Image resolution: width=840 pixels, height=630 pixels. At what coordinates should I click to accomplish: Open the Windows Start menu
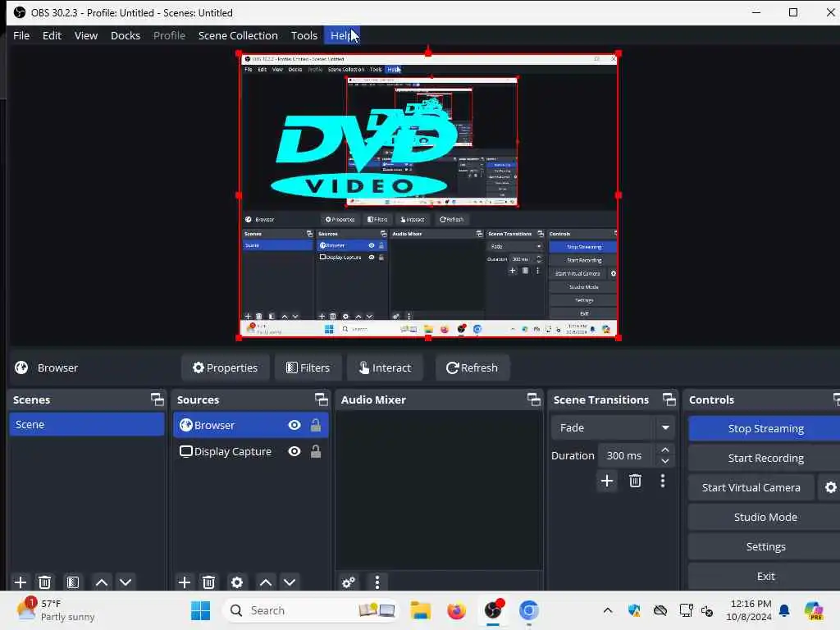click(200, 610)
